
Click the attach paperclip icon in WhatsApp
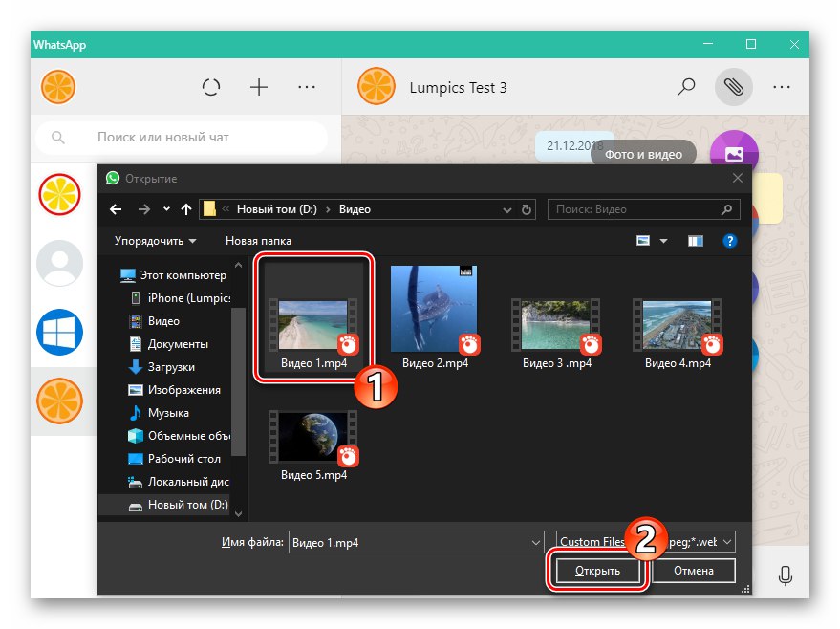(733, 87)
